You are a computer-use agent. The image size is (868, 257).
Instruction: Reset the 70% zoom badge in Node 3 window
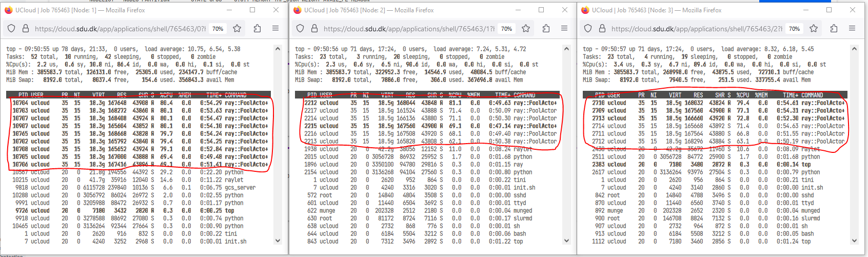click(794, 29)
